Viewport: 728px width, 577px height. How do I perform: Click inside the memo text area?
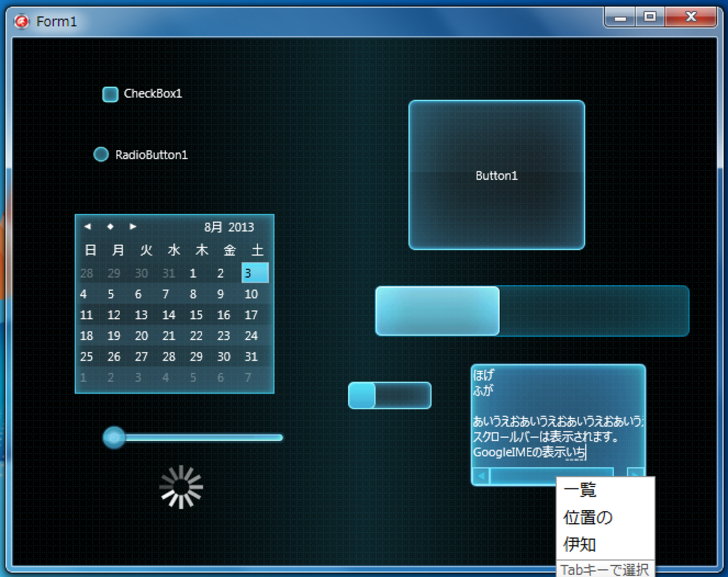point(558,416)
